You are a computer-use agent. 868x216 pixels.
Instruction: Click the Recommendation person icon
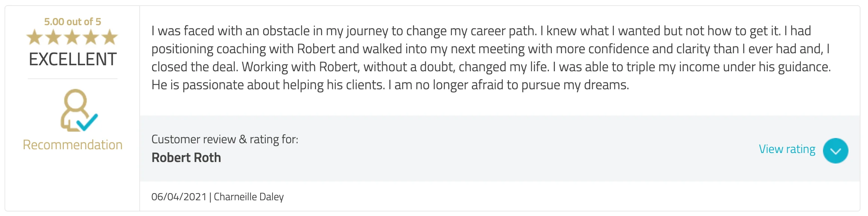point(75,109)
